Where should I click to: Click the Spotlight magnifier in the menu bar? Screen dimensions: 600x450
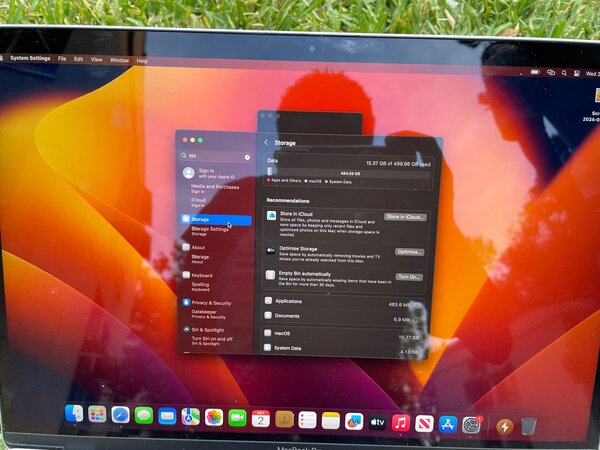564,73
